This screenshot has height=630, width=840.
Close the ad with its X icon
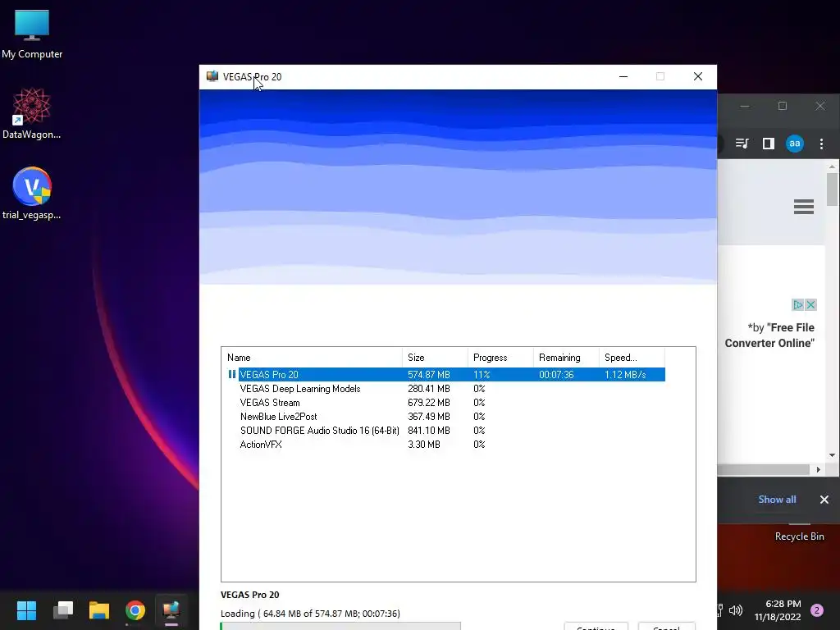tap(810, 305)
